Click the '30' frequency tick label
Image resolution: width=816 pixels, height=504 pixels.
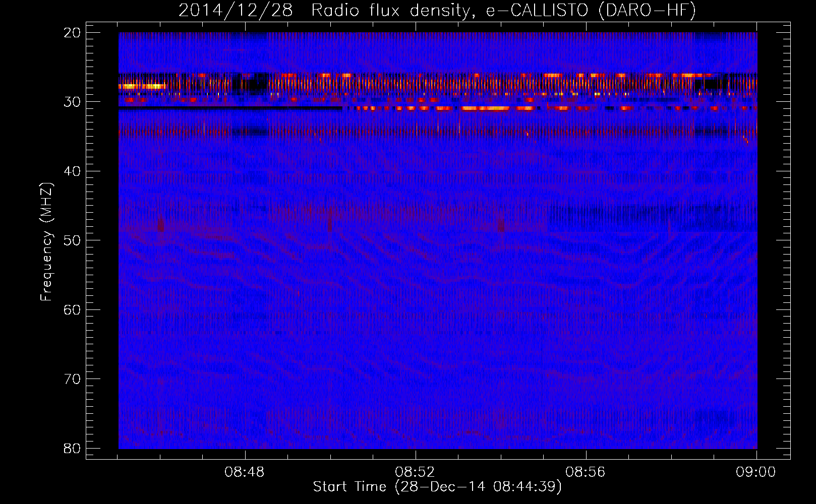pyautogui.click(x=72, y=102)
